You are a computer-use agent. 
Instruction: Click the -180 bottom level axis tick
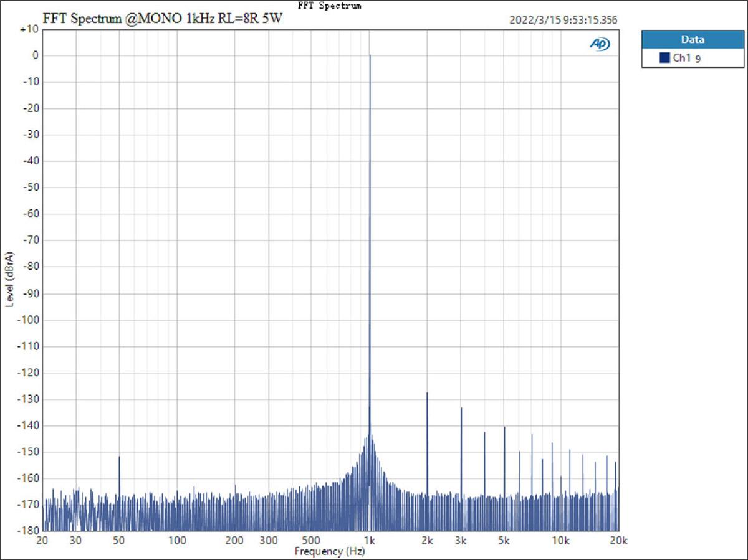click(28, 531)
